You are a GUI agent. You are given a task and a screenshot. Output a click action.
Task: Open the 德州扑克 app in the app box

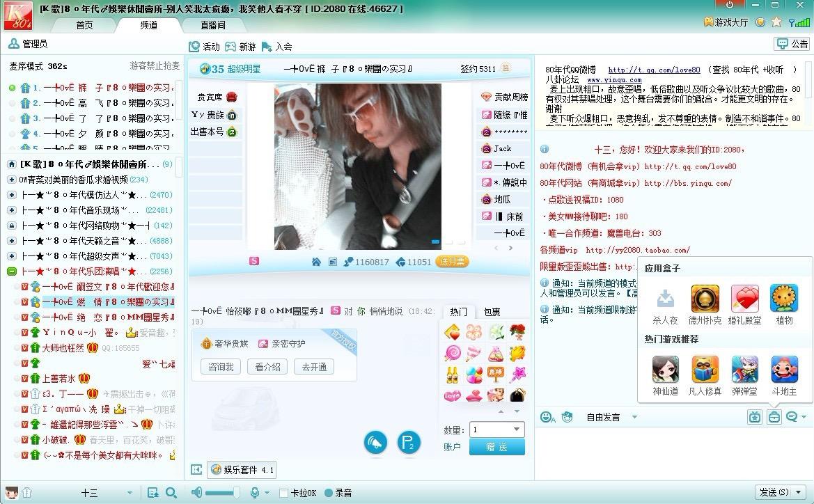(705, 299)
